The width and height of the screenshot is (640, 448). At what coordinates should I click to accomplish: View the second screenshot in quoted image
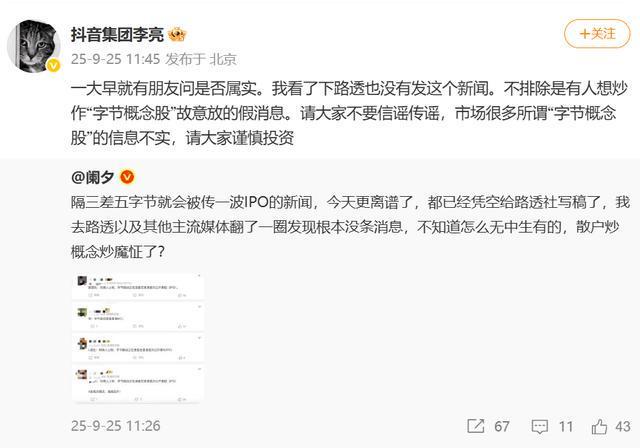[x=138, y=317]
